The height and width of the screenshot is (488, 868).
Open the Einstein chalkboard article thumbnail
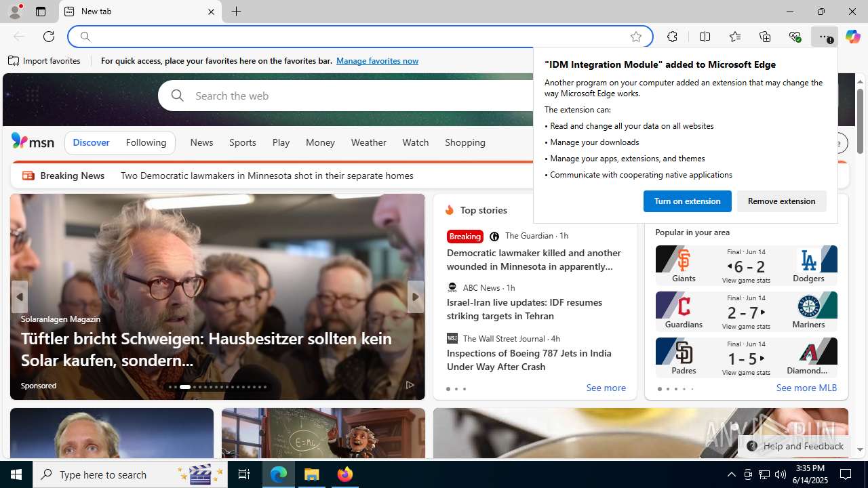pyautogui.click(x=323, y=433)
